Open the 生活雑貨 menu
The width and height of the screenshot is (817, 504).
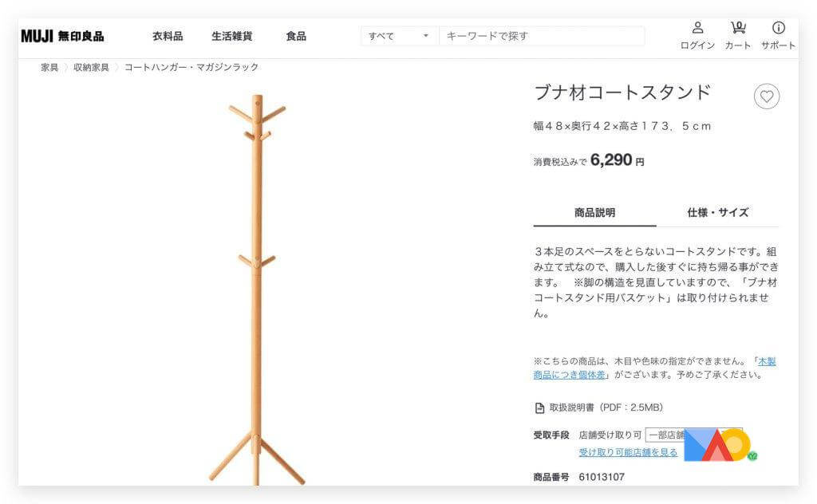pos(232,36)
